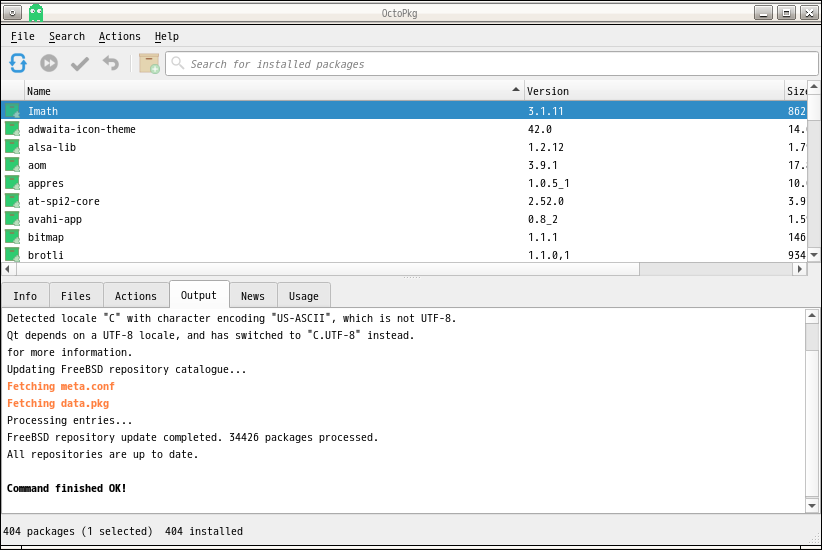Open the Help menu
Viewport: 822px width, 550px height.
click(x=167, y=36)
